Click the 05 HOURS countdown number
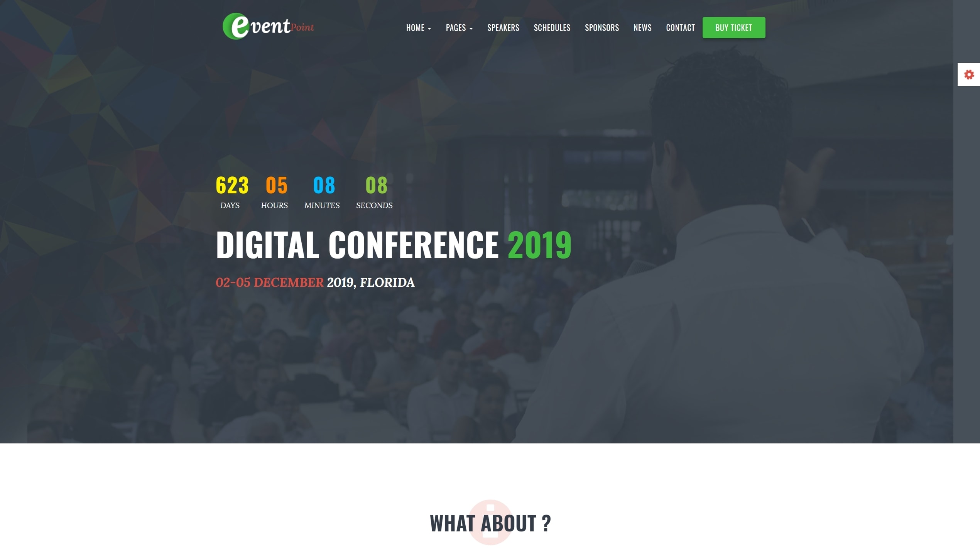Screen dimensions: 980x548 point(277,185)
